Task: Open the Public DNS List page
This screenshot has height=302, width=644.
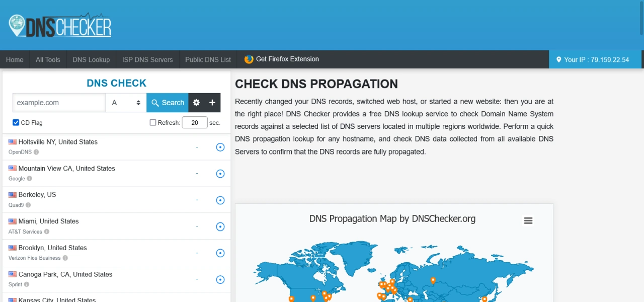Action: (208, 59)
